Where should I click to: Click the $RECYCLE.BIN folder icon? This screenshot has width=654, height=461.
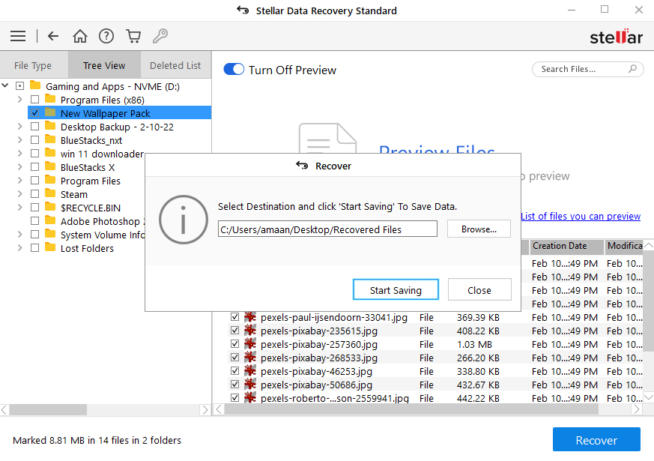point(50,207)
